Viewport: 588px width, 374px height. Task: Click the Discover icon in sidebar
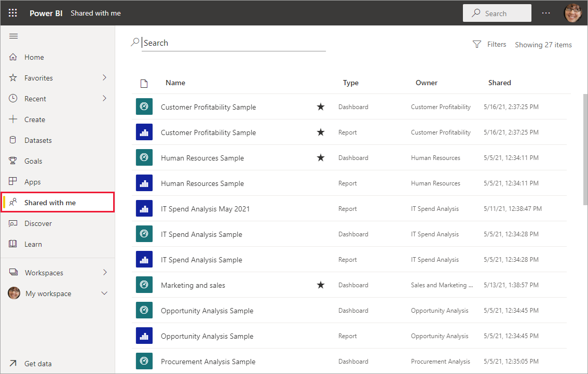13,223
